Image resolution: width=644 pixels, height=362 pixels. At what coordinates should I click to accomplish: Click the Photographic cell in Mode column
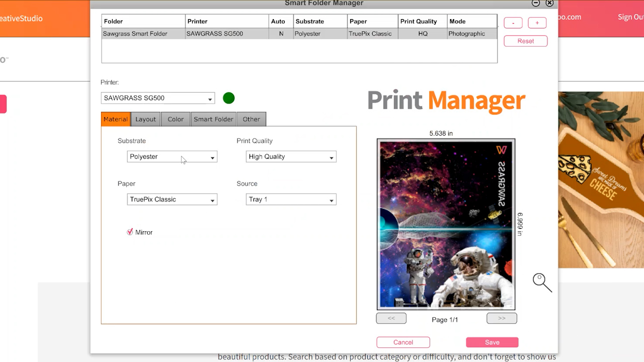tap(472, 34)
